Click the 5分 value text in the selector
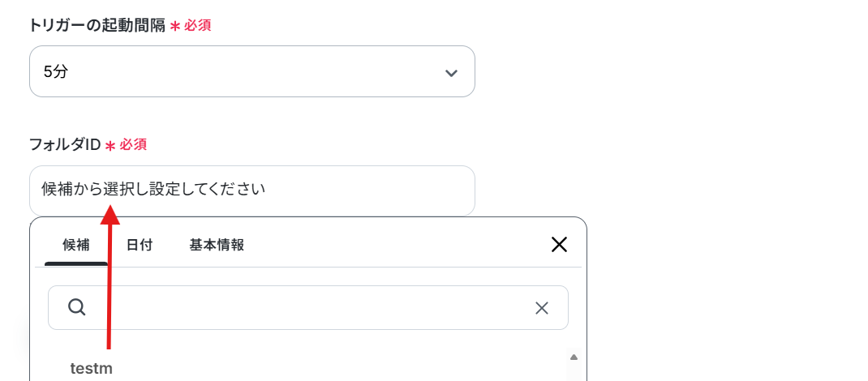Image resolution: width=868 pixels, height=381 pixels. [x=55, y=72]
